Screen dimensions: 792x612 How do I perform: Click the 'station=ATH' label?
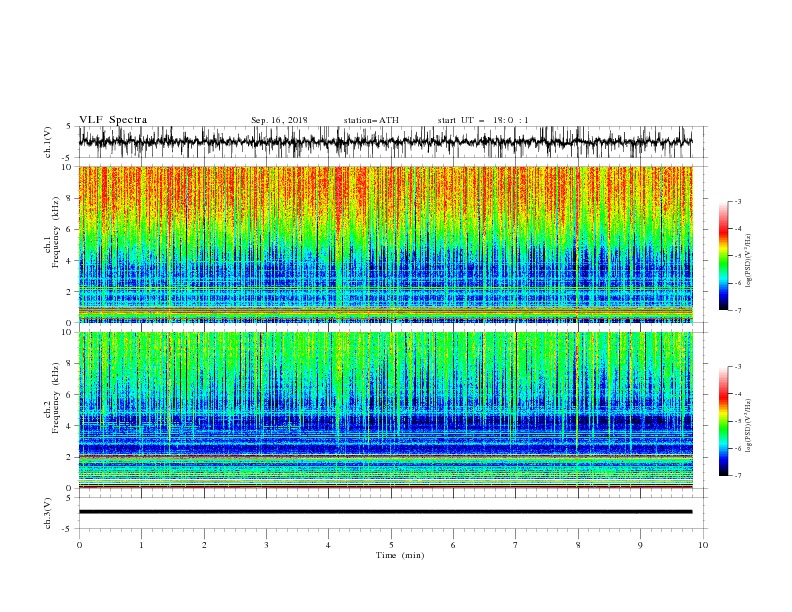pyautogui.click(x=371, y=120)
